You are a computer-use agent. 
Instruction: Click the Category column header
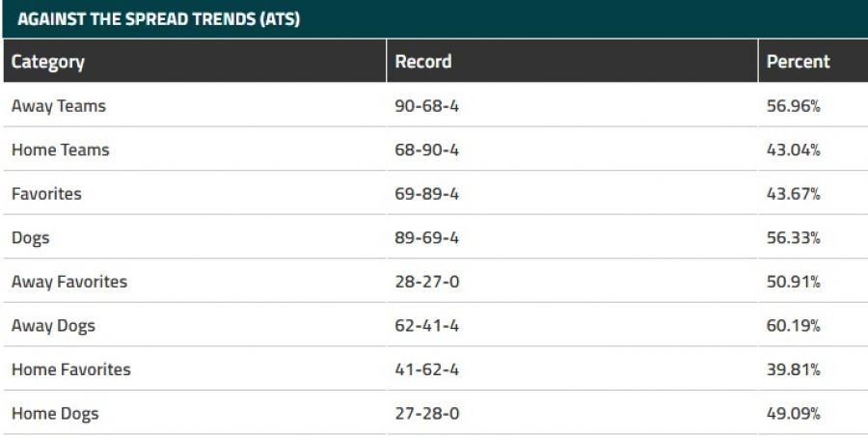point(48,62)
